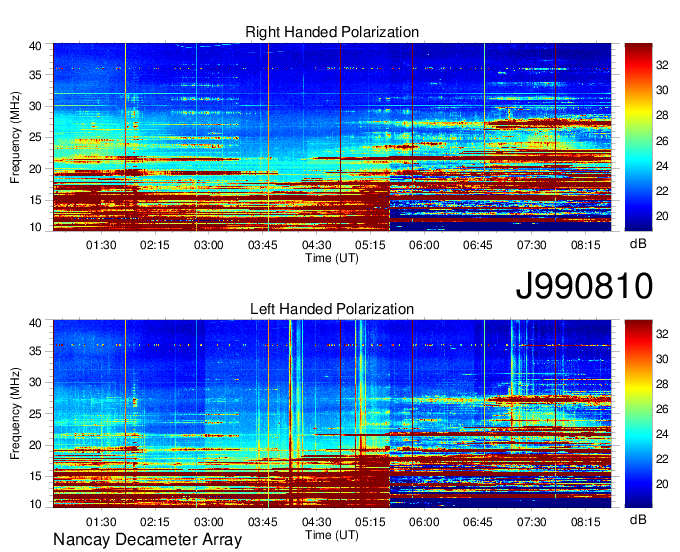Click the 32 dB tick on the top color bar
Image resolution: width=680 pixels, height=552 pixels.
pyautogui.click(x=662, y=65)
